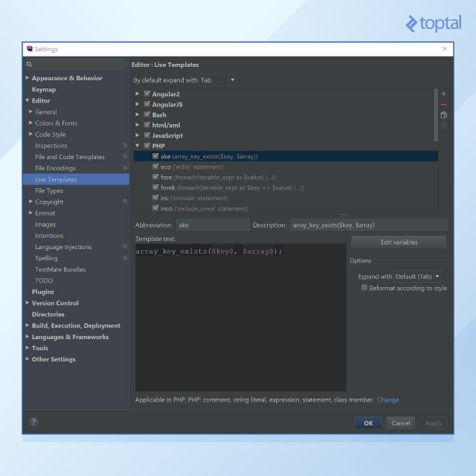Toggle the Bash template group checkbox
Viewport: 476px width, 476px height.
click(x=147, y=115)
